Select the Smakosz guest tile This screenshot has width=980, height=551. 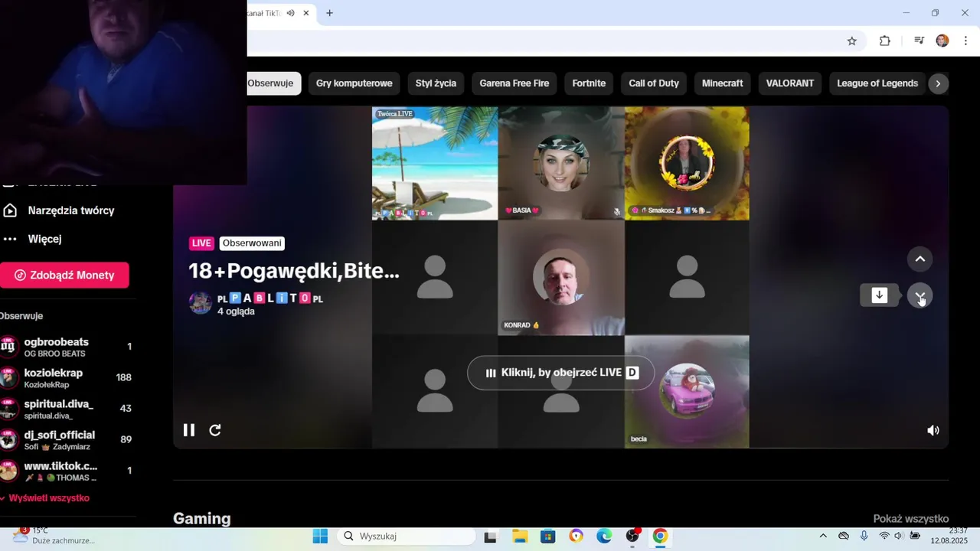[x=687, y=164]
